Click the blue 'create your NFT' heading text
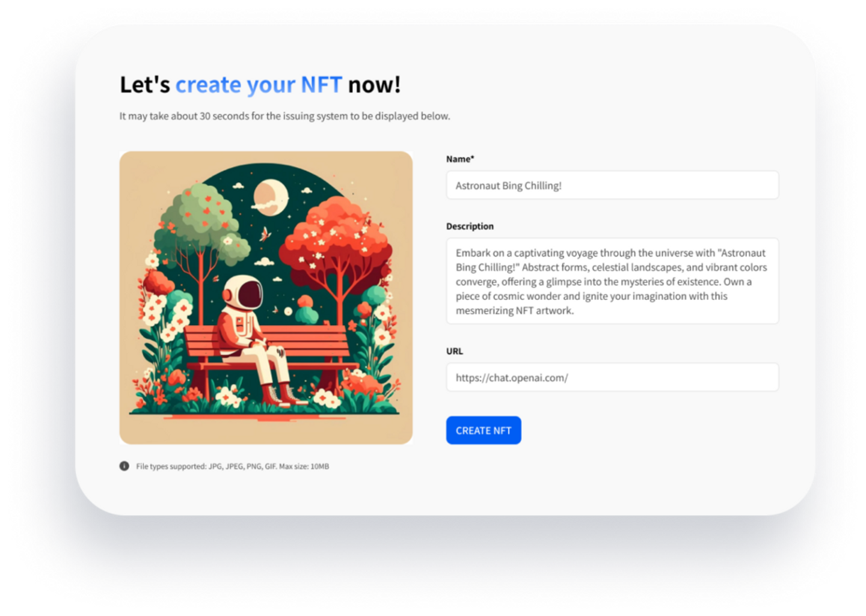866x616 pixels. tap(259, 85)
